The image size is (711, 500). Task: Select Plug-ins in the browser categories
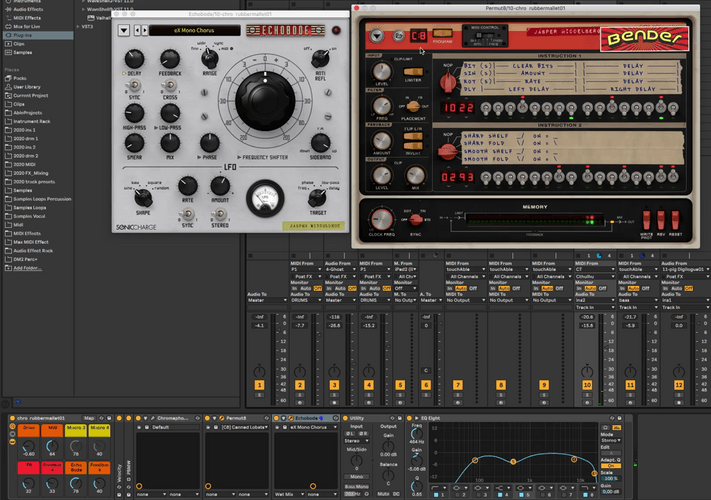[x=38, y=35]
